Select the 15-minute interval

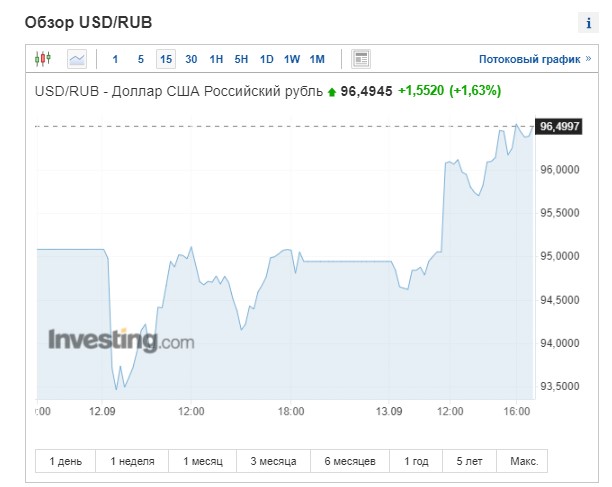[166, 59]
